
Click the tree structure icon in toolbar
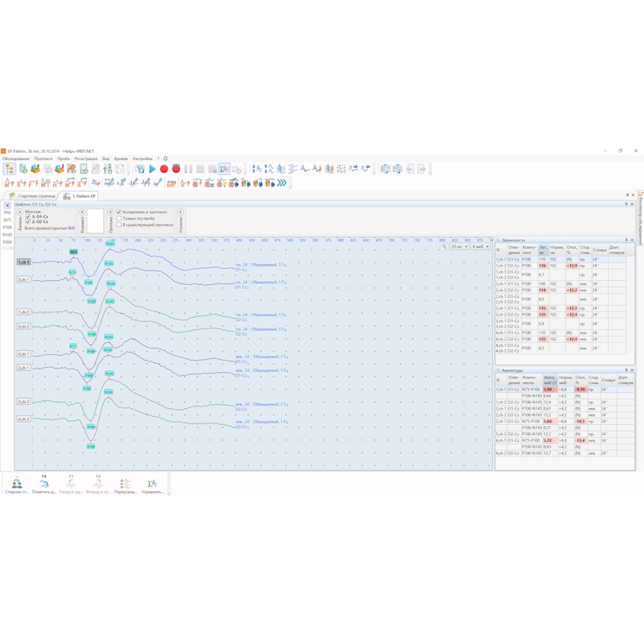coord(9,169)
